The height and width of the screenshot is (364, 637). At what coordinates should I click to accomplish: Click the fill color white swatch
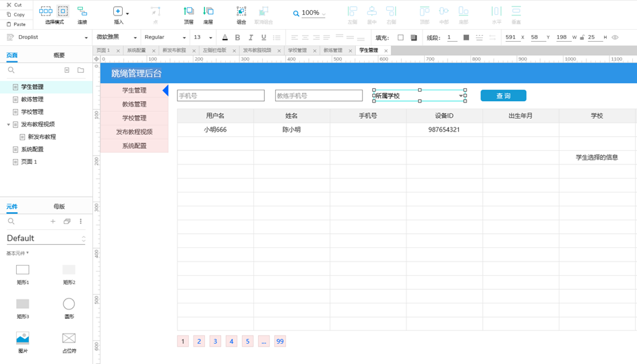pos(400,37)
